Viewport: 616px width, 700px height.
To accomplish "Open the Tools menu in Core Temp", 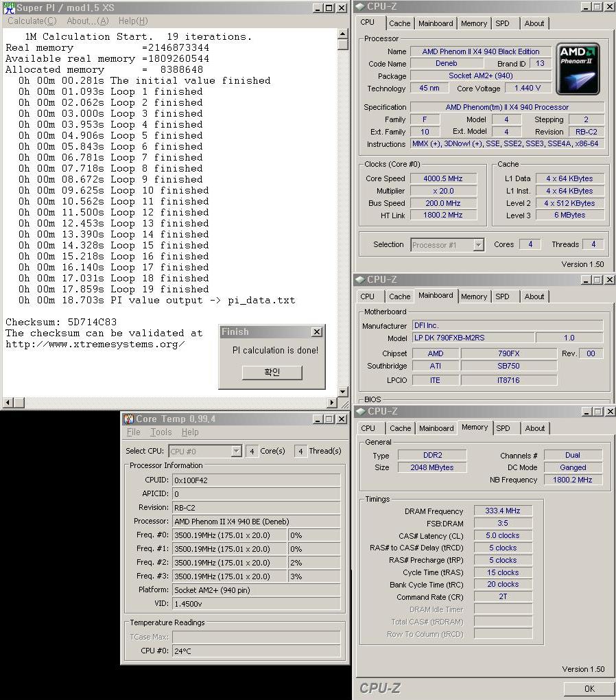I will 161,432.
